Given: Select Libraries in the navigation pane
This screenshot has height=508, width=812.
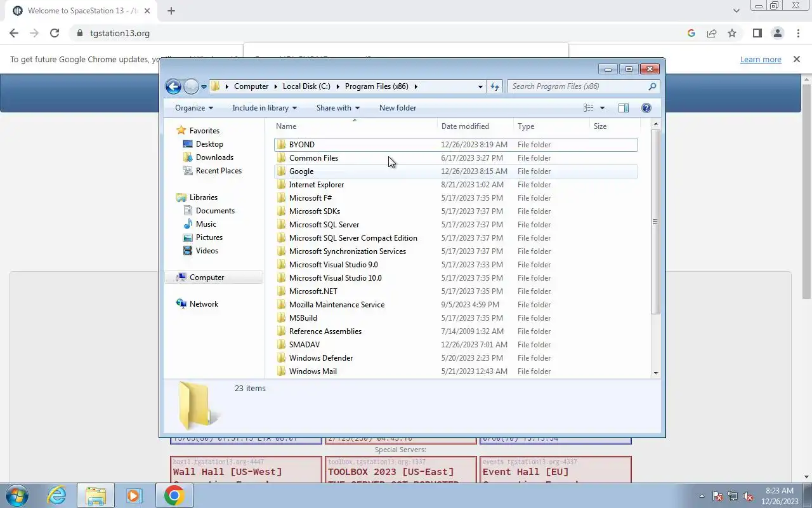Looking at the screenshot, I should click(x=204, y=197).
